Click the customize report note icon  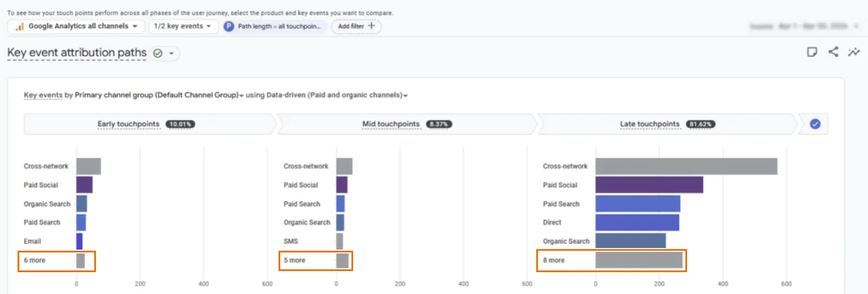[x=812, y=52]
